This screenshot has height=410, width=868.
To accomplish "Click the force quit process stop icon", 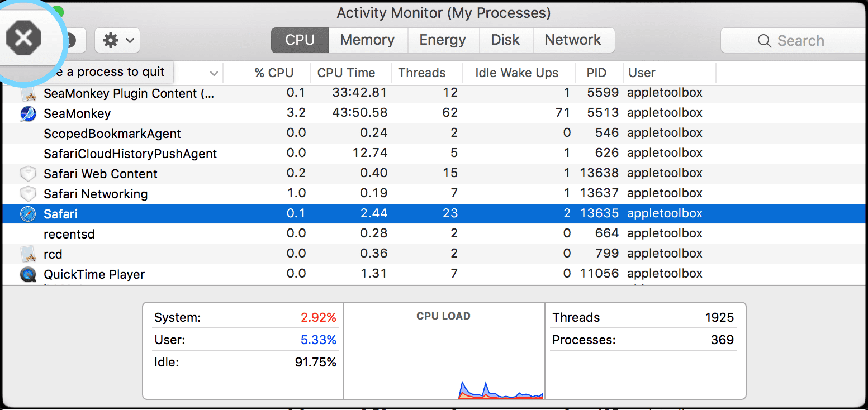I will click(x=23, y=38).
